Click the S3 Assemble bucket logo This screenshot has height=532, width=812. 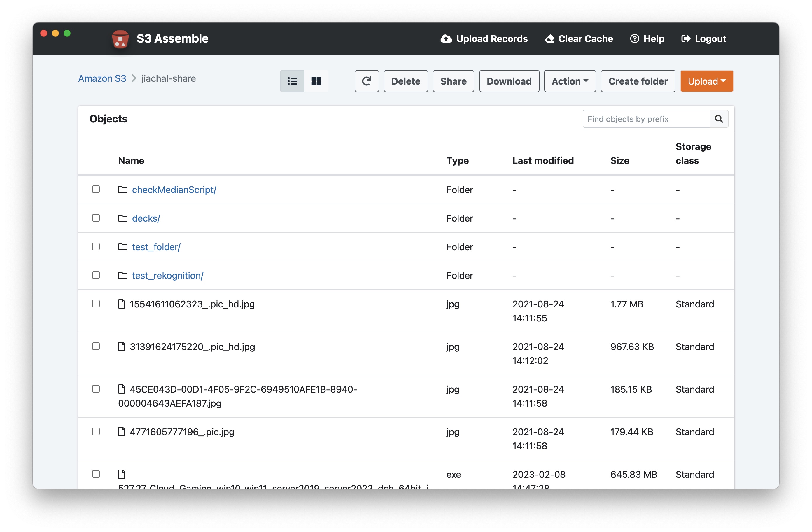pyautogui.click(x=120, y=39)
